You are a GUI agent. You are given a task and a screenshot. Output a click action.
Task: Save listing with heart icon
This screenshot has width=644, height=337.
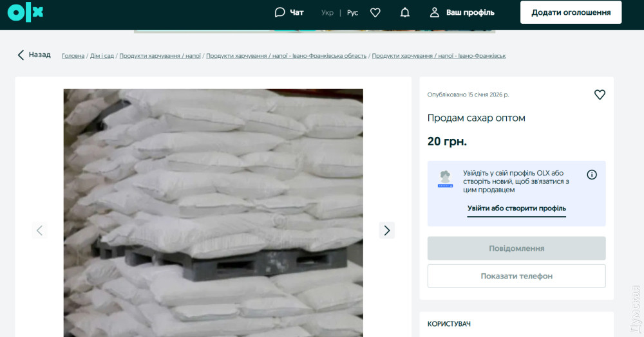(600, 95)
